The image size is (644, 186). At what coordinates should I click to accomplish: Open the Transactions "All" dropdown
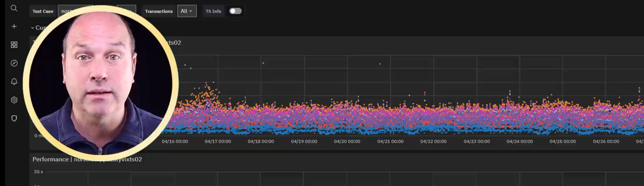(x=186, y=11)
